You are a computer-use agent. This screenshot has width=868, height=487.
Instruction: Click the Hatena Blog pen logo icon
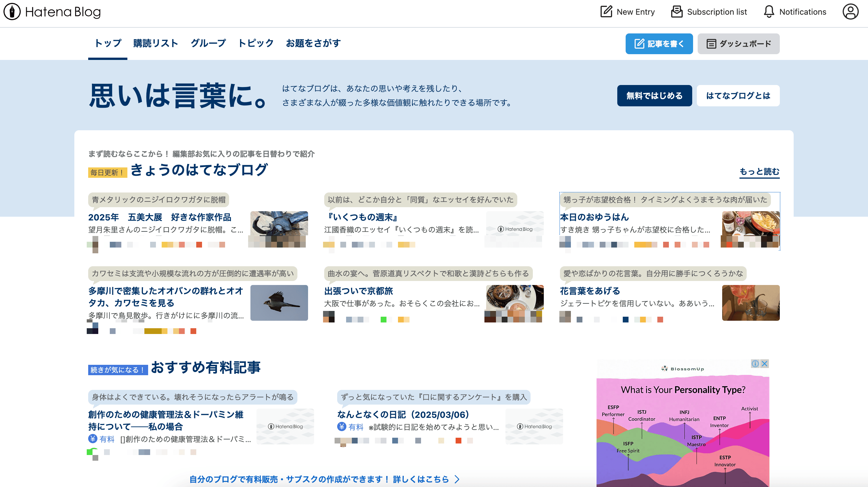tap(12, 12)
